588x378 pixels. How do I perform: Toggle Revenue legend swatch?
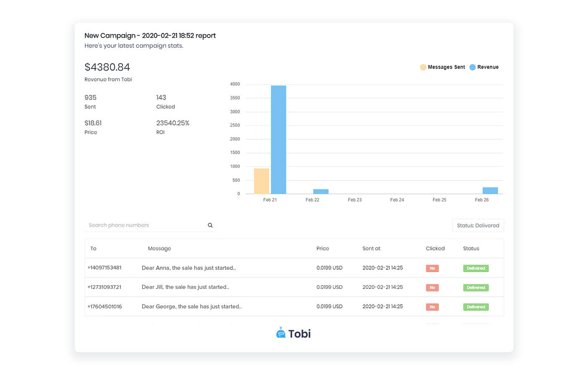472,67
